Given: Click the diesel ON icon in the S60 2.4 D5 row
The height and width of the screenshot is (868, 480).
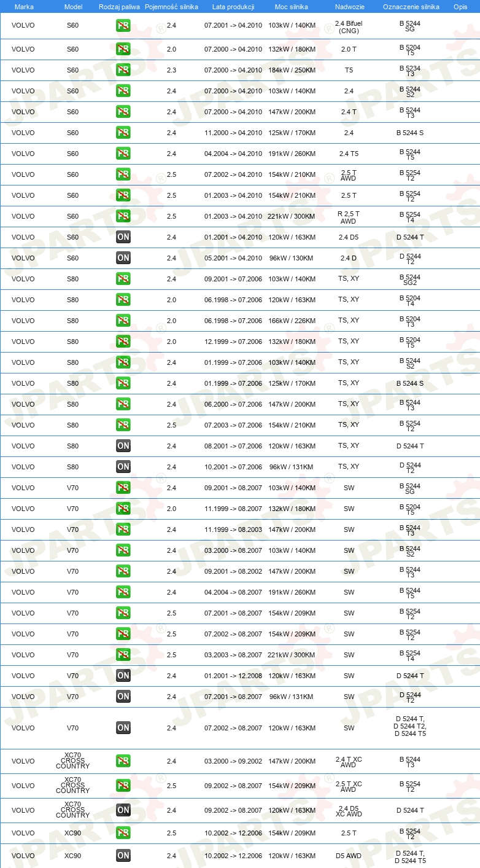Looking at the screenshot, I should 123,237.
